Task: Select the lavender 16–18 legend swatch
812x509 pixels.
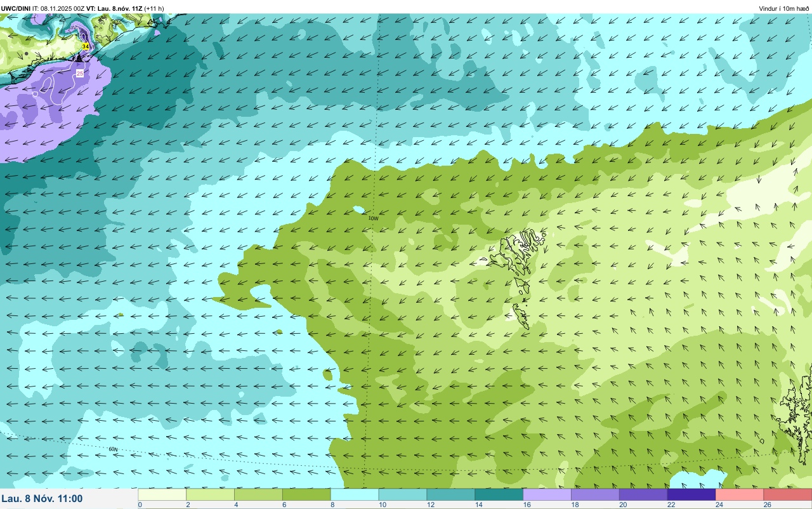Action: (547, 494)
